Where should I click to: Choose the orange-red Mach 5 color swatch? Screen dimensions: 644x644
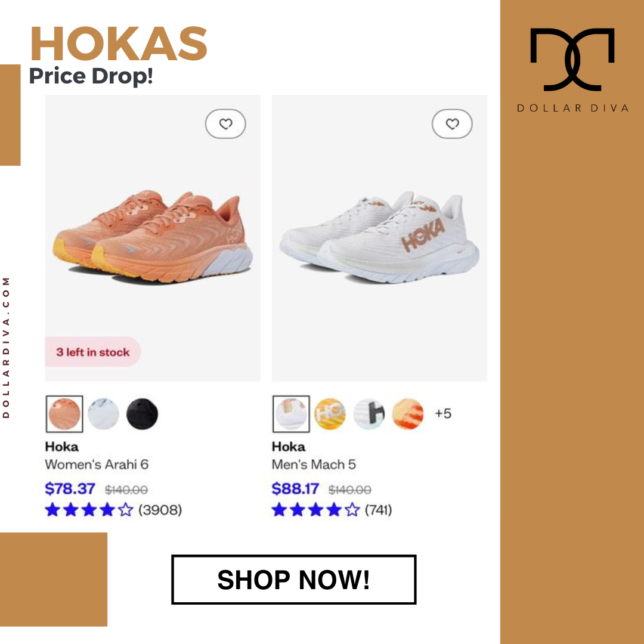408,414
